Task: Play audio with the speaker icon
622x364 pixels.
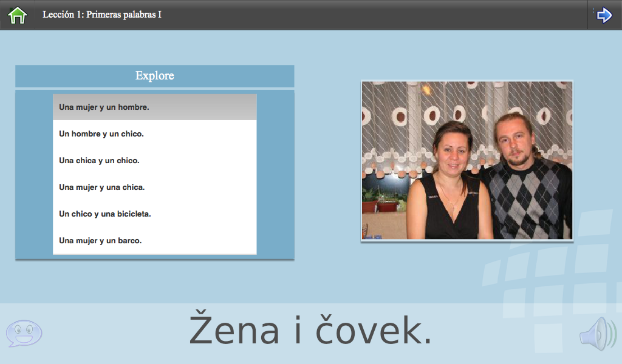Action: (598, 334)
